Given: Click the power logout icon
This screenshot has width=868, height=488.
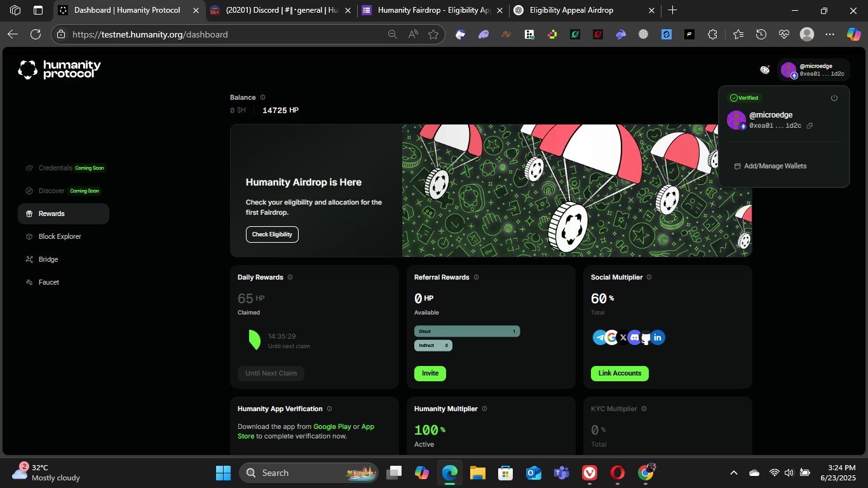Looking at the screenshot, I should (834, 98).
